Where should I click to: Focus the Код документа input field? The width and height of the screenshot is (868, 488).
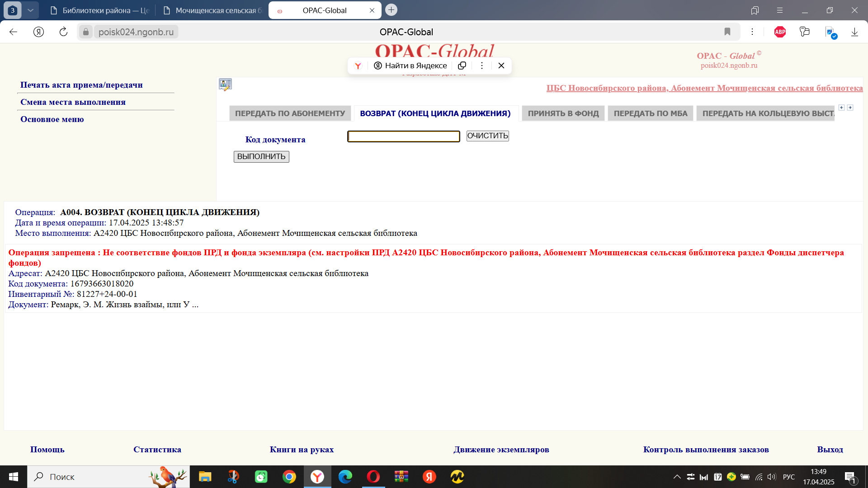coord(403,136)
